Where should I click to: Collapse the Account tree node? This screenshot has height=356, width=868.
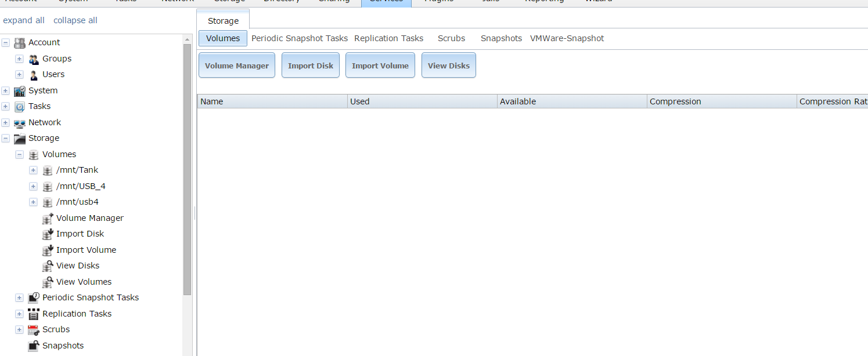[6, 43]
